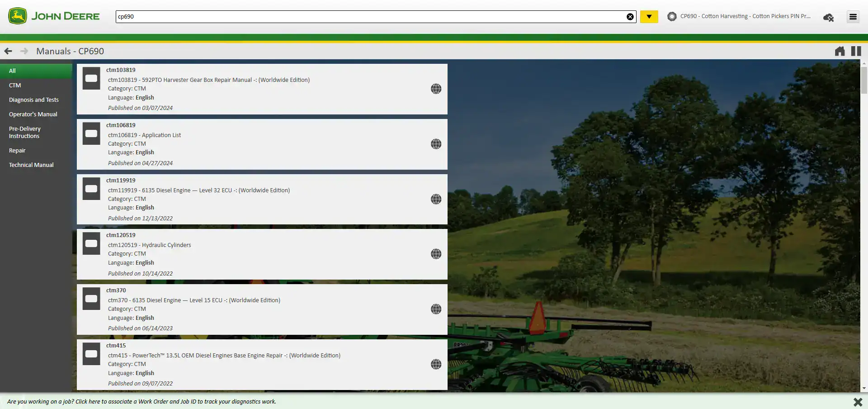Click the ctm370 heading
Image resolution: width=868 pixels, height=409 pixels.
116,290
